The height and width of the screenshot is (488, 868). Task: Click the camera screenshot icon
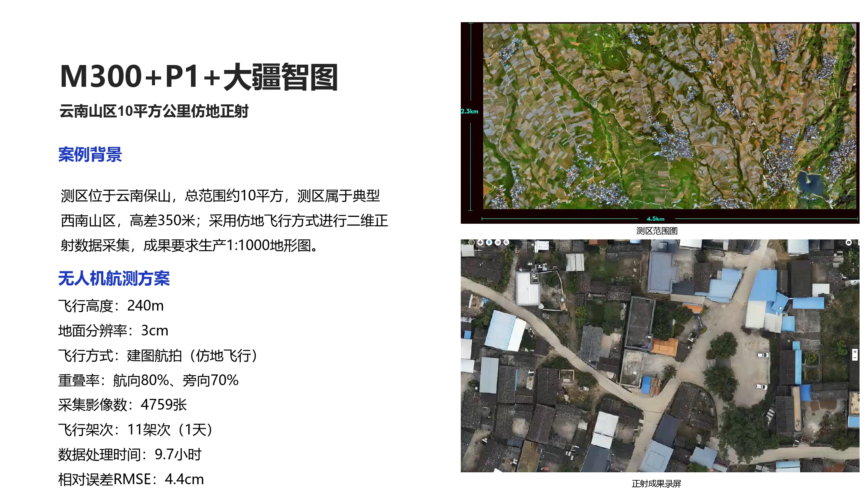pos(848,242)
